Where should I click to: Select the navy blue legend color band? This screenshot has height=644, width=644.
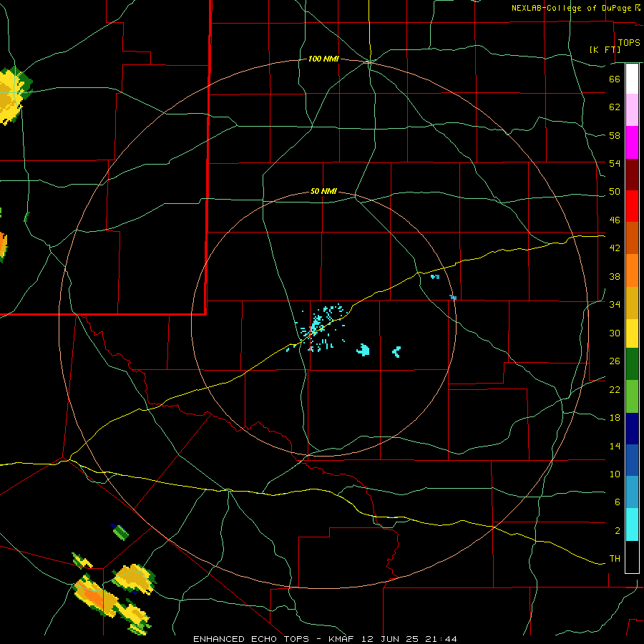coord(632,429)
